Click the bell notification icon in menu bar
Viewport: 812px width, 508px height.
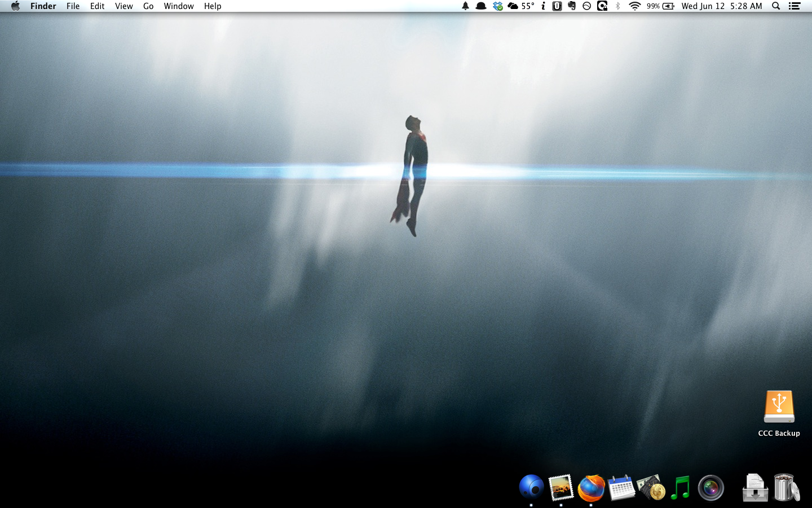465,6
